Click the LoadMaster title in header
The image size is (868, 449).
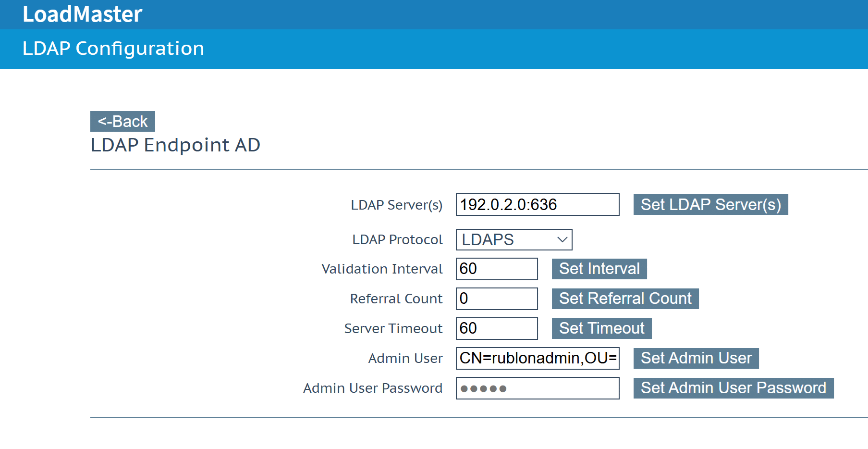pyautogui.click(x=82, y=14)
